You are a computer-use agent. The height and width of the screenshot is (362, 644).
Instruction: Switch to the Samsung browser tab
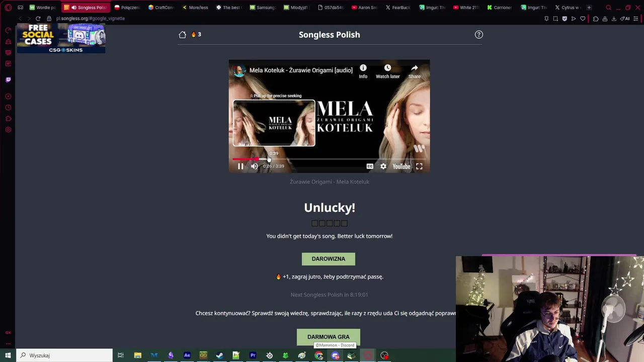(x=263, y=8)
